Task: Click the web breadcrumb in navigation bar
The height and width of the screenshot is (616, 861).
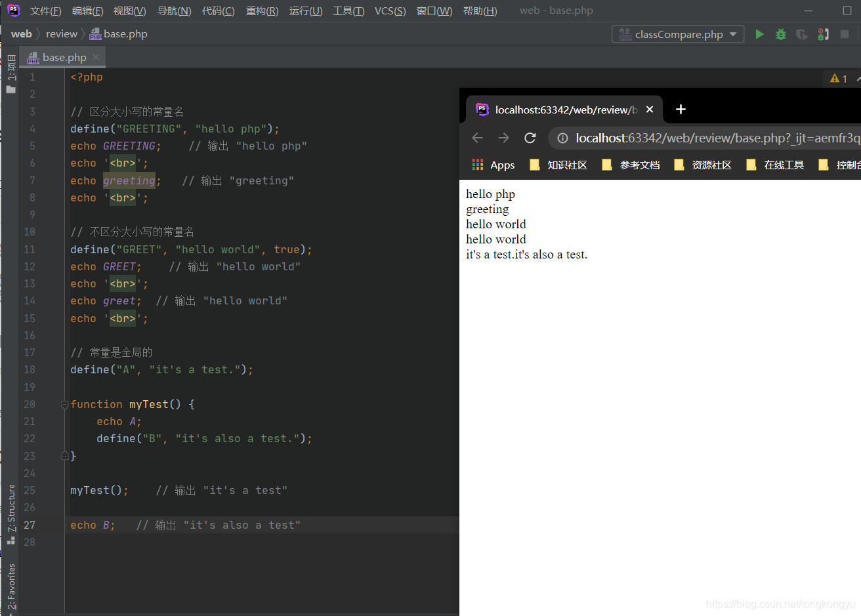Action: 22,34
